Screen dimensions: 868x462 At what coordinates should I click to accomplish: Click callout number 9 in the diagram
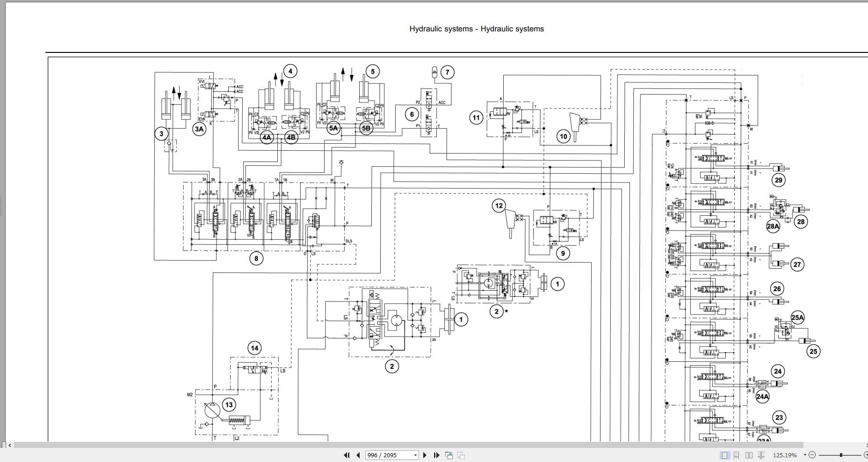click(563, 253)
